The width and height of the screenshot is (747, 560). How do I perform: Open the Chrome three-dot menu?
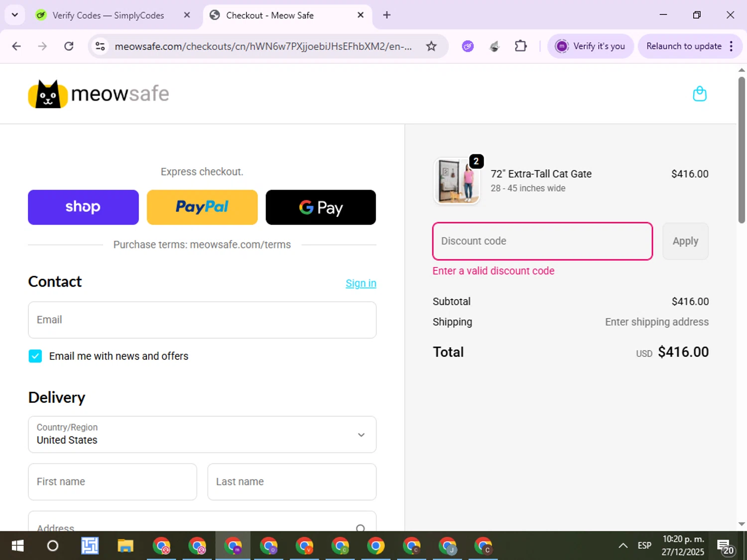(x=731, y=46)
